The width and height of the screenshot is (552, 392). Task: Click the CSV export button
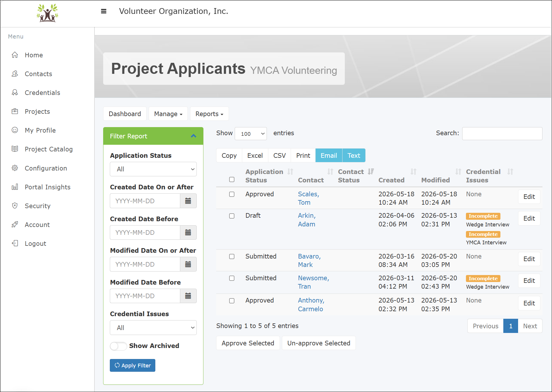click(280, 155)
